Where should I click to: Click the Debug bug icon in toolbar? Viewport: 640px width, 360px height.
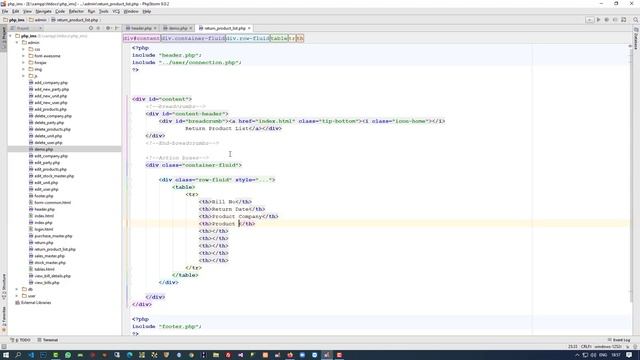tap(607, 20)
